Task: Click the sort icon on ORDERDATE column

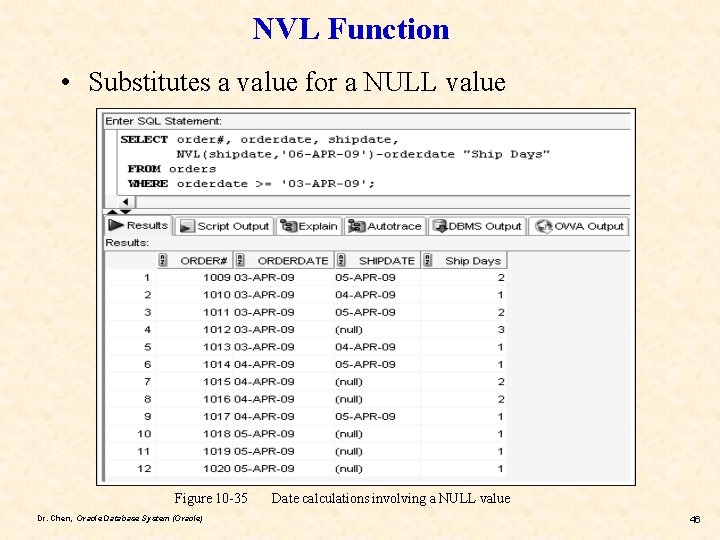Action: [240, 260]
